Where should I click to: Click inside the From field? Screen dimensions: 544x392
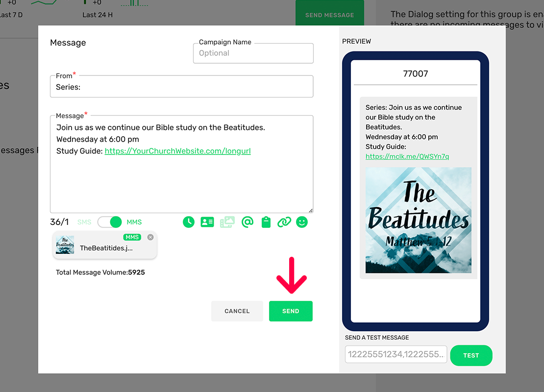[181, 87]
